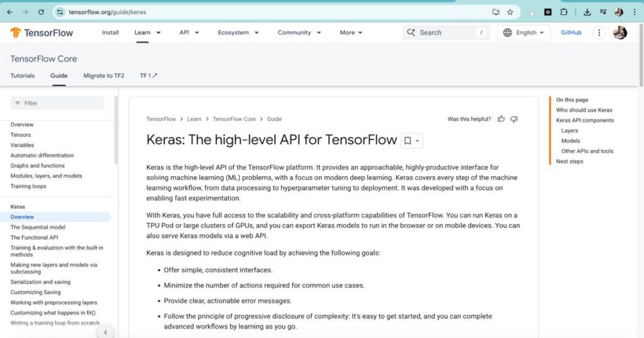
Task: Click TensorFlow Core breadcrumb link
Action: pyautogui.click(x=234, y=119)
